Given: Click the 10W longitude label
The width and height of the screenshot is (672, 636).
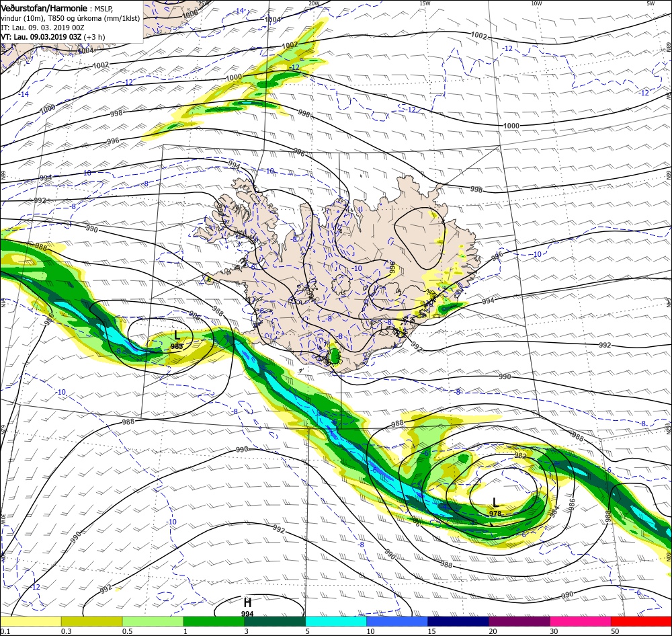Looking at the screenshot, I should pos(536,3).
